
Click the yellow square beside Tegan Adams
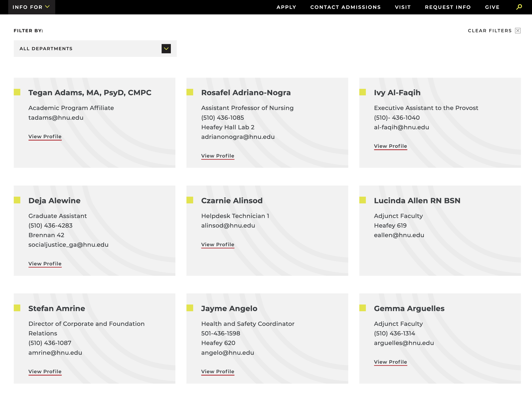pos(17,92)
